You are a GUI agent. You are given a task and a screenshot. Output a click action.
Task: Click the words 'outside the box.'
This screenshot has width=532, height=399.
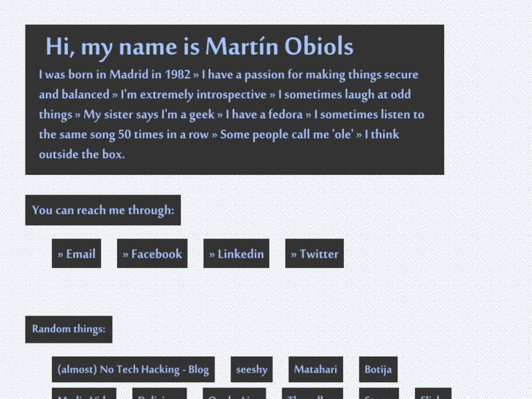[82, 154]
